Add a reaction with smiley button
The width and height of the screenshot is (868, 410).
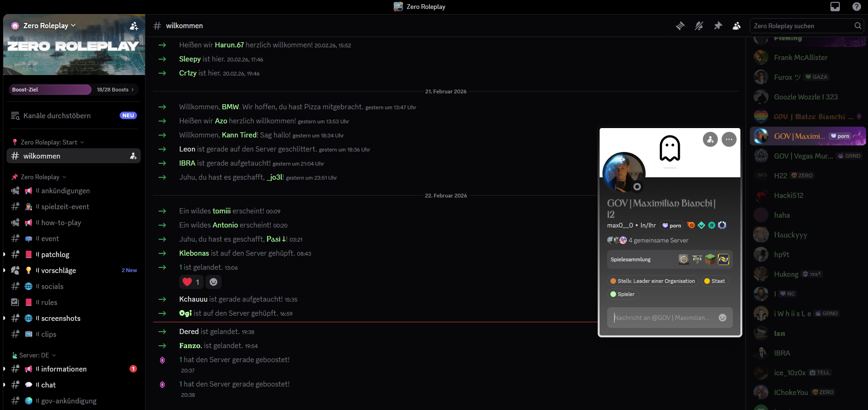(x=213, y=282)
